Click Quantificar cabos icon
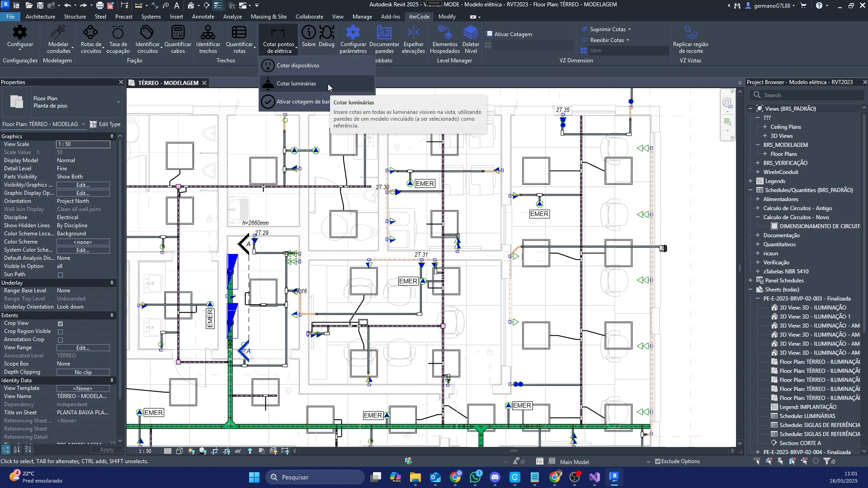This screenshot has height=488, width=868. pos(178,33)
